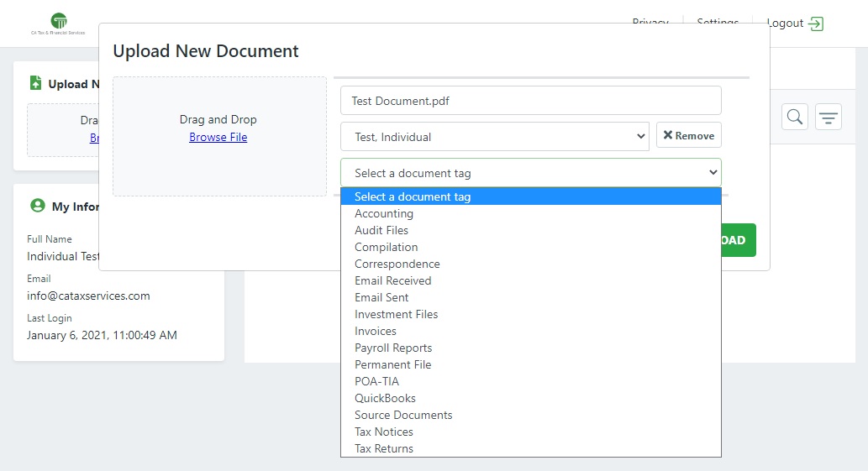
Task: Click the Logout arrow icon
Action: coord(816,24)
